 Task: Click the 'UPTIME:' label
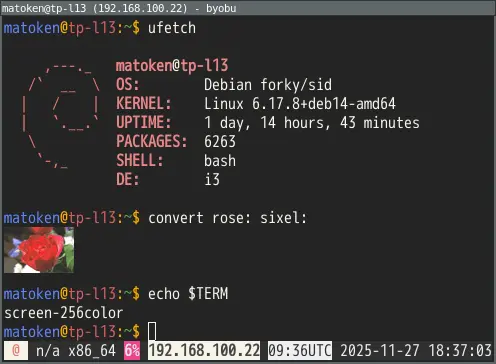click(x=144, y=123)
